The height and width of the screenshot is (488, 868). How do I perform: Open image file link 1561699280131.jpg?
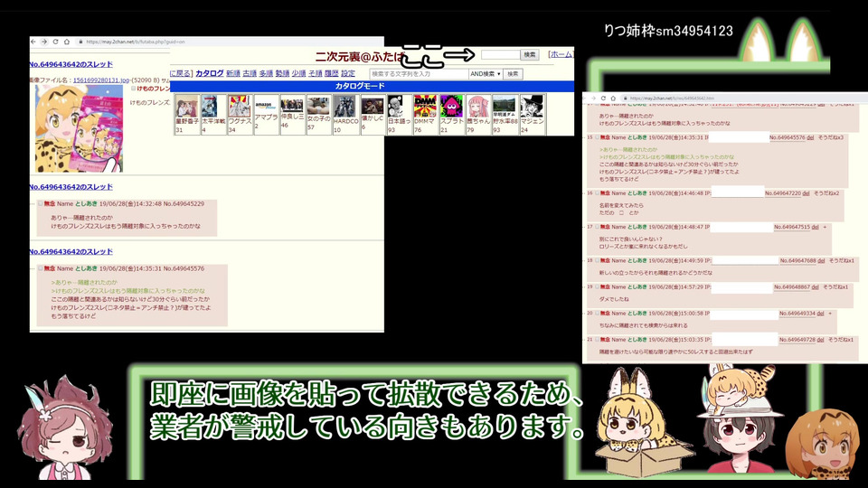click(100, 80)
